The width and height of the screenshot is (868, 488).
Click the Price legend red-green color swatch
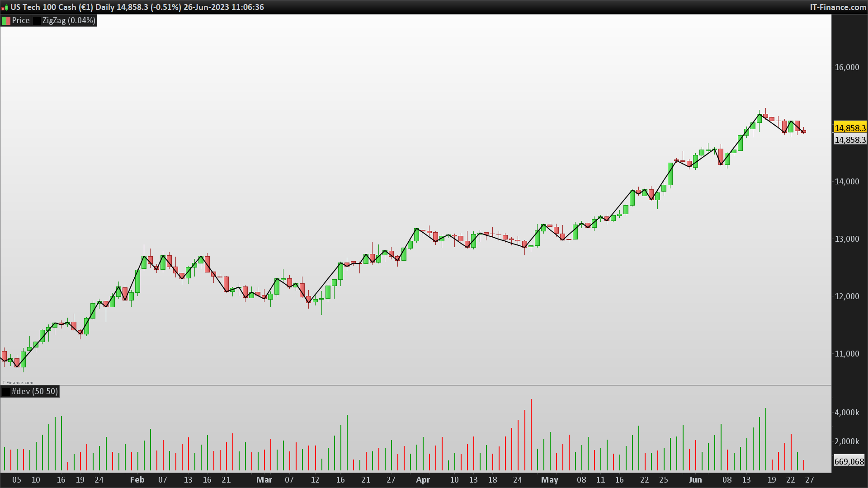[6, 20]
